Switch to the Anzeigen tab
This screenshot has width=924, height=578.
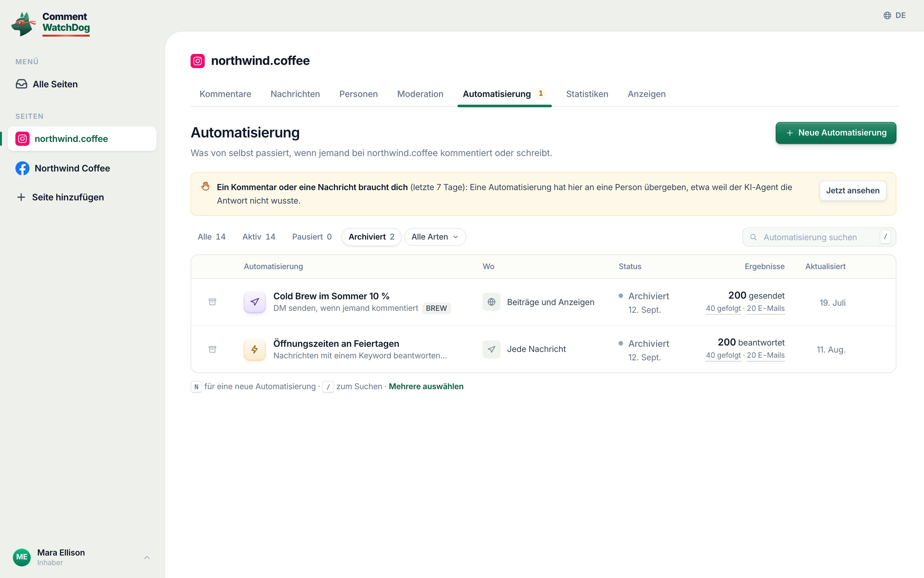pyautogui.click(x=646, y=94)
